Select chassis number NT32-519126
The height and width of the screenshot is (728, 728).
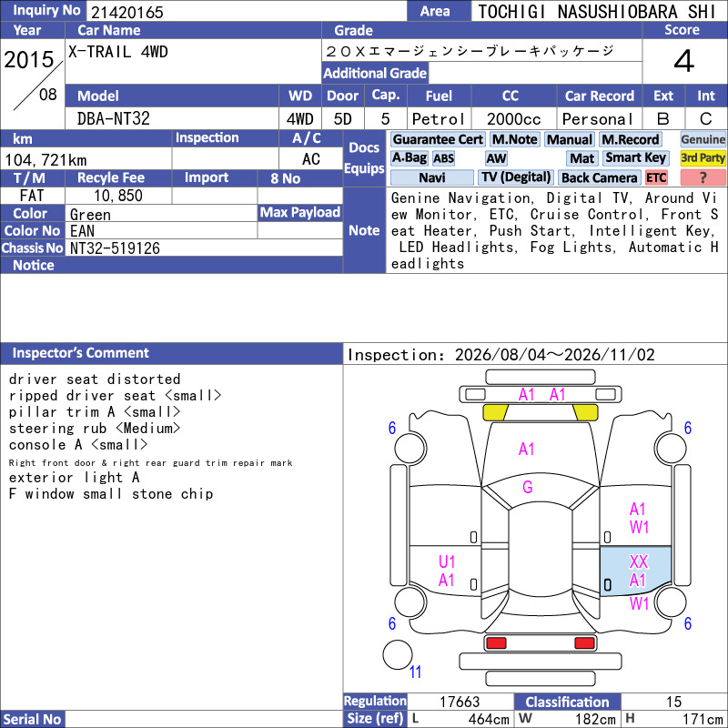[115, 248]
